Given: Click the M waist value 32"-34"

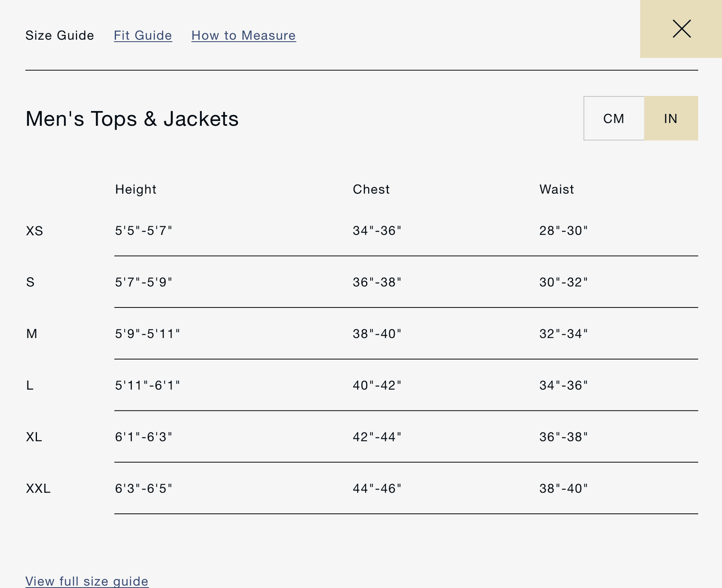Looking at the screenshot, I should (x=563, y=333).
